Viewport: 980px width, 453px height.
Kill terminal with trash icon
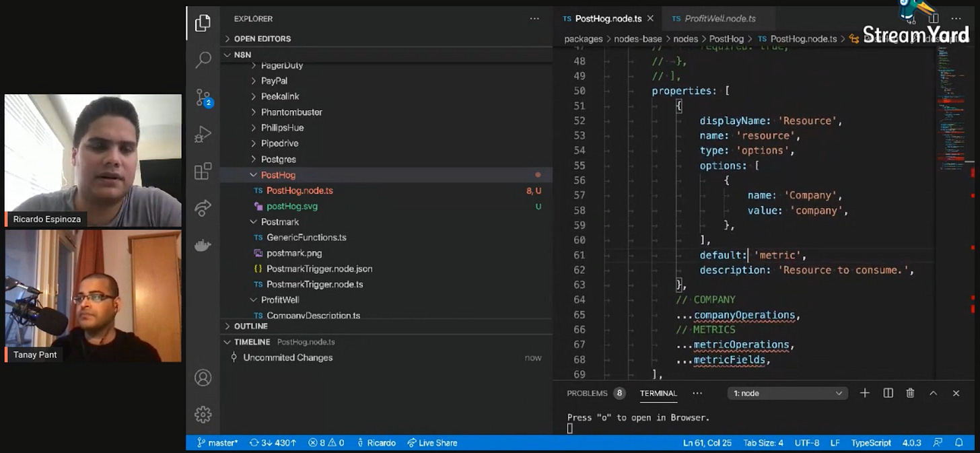pos(910,393)
